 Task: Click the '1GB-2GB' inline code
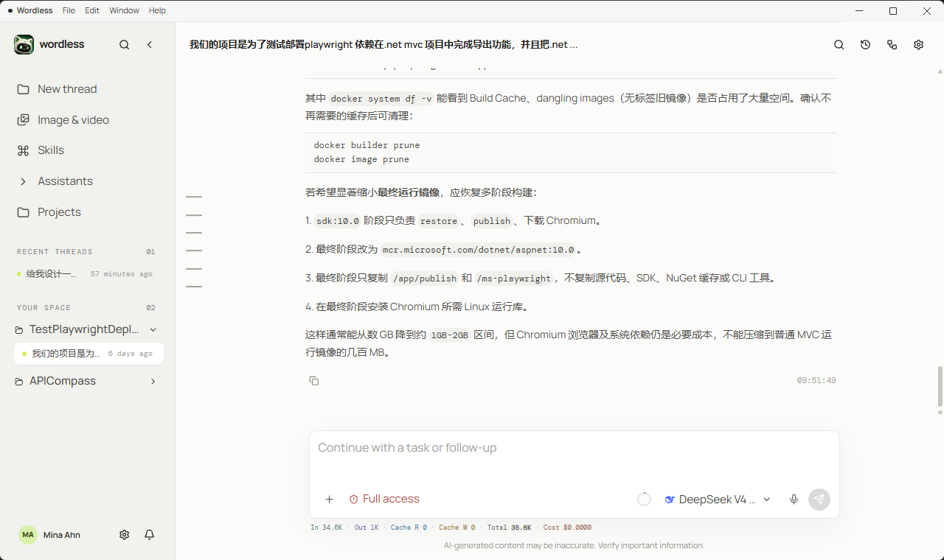point(450,335)
